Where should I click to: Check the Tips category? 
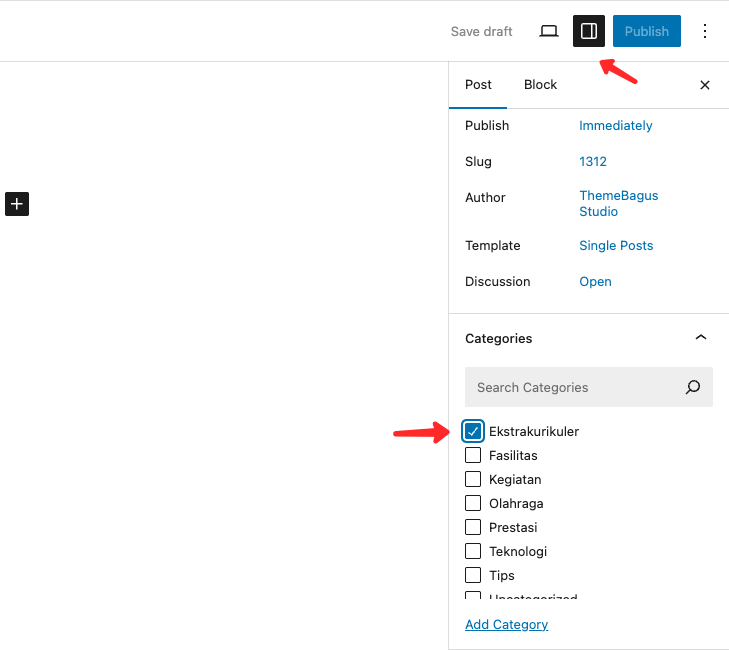[473, 575]
